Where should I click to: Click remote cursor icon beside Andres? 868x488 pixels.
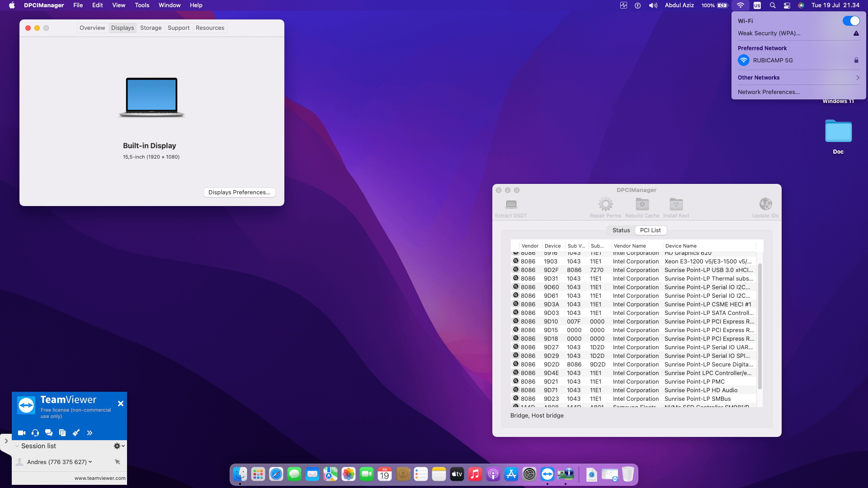point(118,462)
